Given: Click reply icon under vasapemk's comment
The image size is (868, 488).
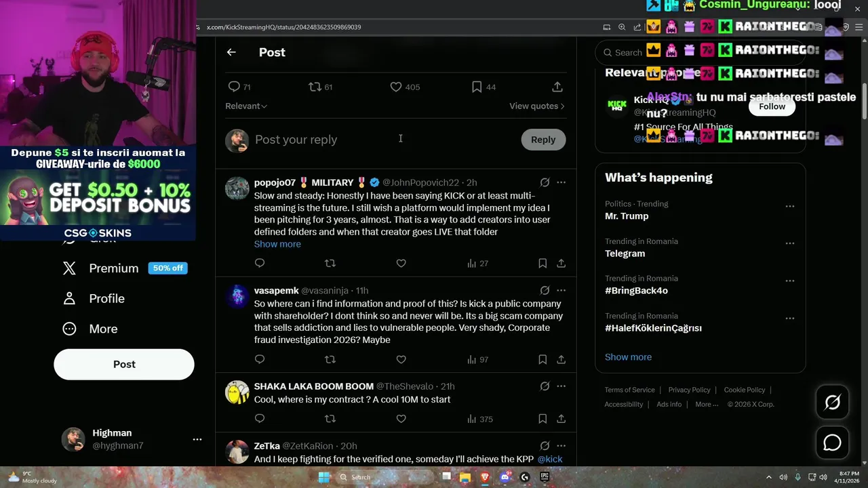Looking at the screenshot, I should pyautogui.click(x=260, y=359).
